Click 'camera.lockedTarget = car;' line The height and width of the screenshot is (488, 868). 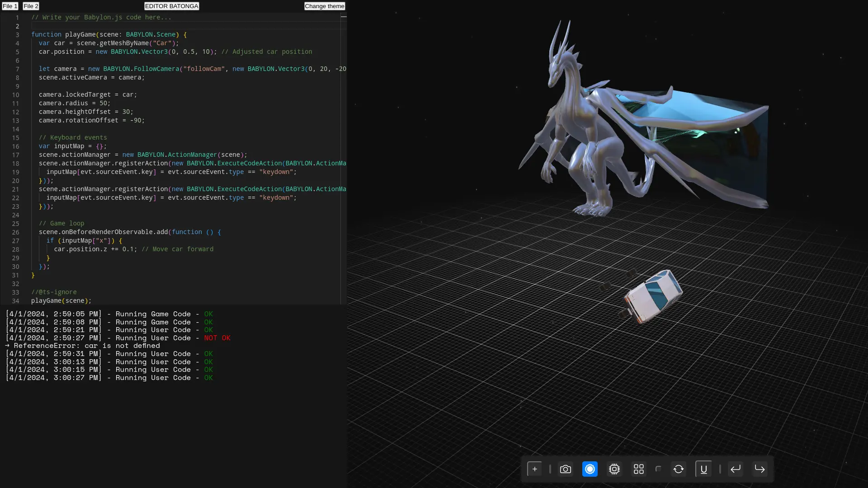pyautogui.click(x=88, y=94)
